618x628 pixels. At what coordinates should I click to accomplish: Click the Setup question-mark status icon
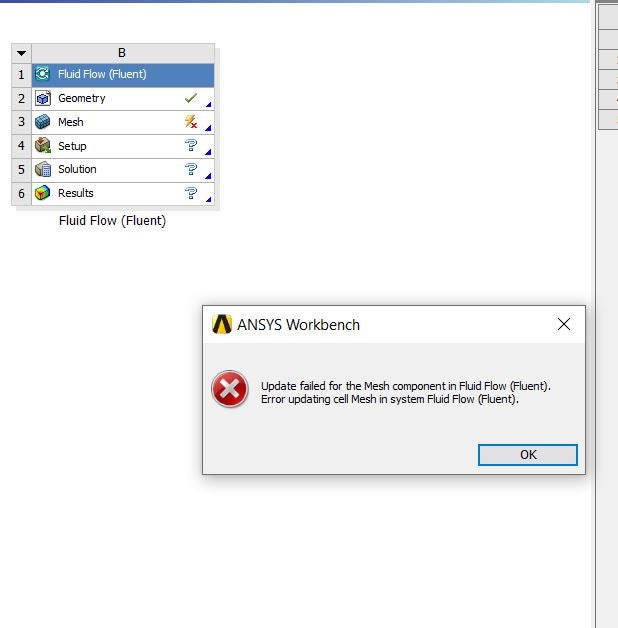click(x=191, y=145)
